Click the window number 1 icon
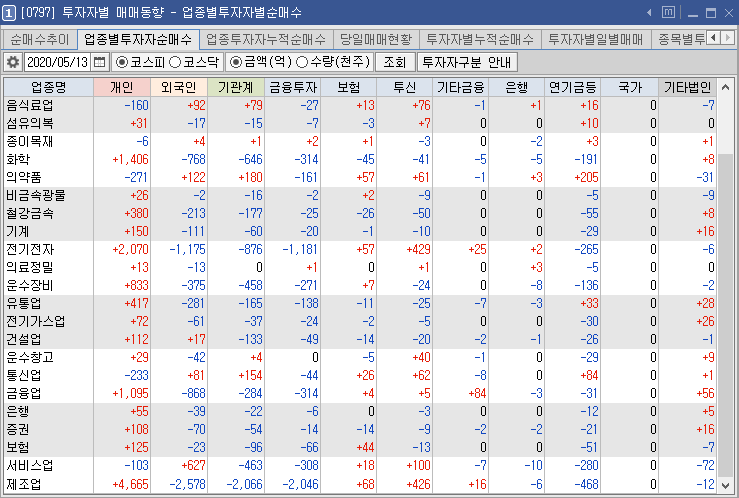Screen dimensions: 739x498 [x=9, y=13]
